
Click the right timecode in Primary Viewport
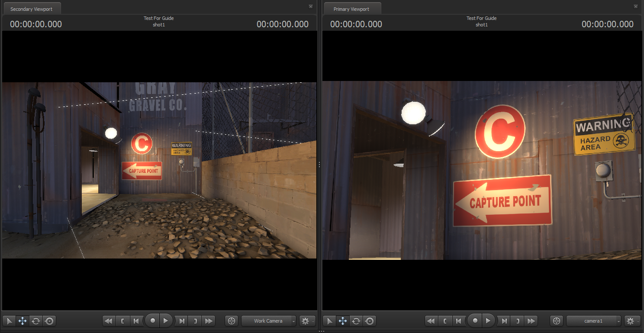608,24
